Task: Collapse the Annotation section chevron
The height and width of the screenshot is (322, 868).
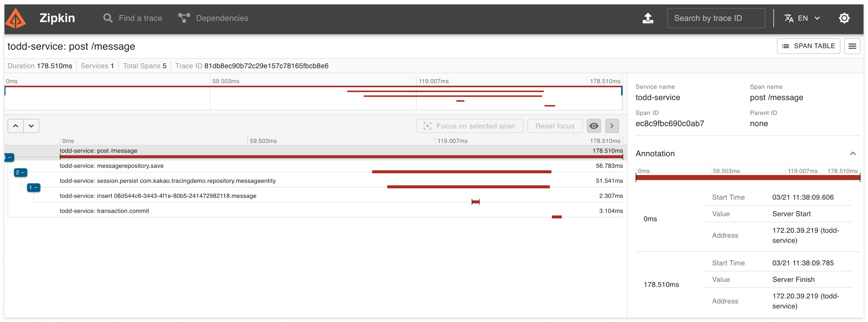Action: click(x=852, y=153)
